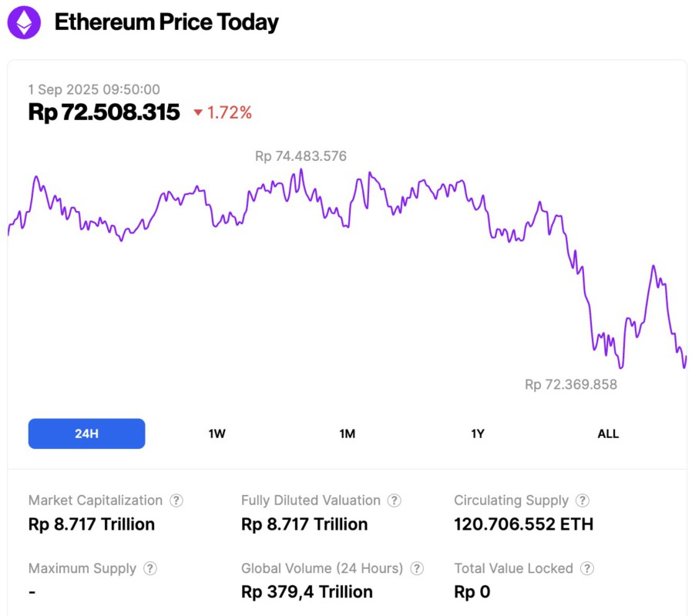
Task: Show the ALL time chart
Action: click(608, 434)
